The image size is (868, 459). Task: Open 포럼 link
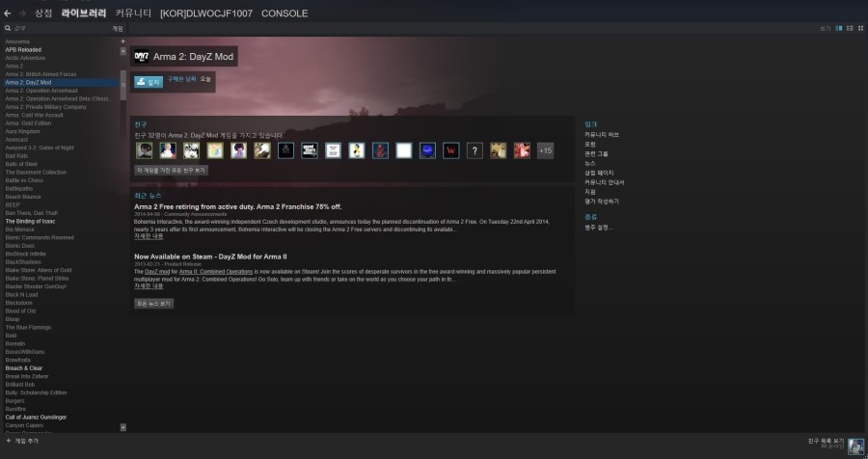[590, 144]
